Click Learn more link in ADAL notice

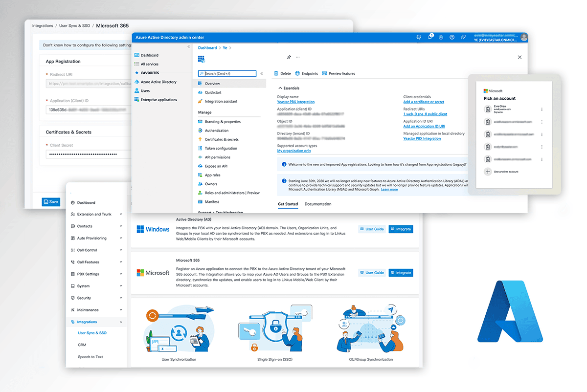click(x=389, y=190)
